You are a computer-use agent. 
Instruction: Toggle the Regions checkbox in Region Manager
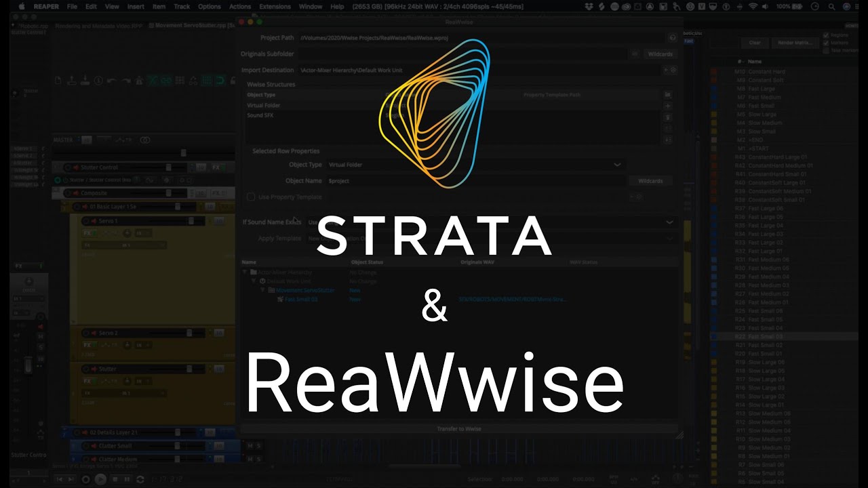tap(826, 35)
